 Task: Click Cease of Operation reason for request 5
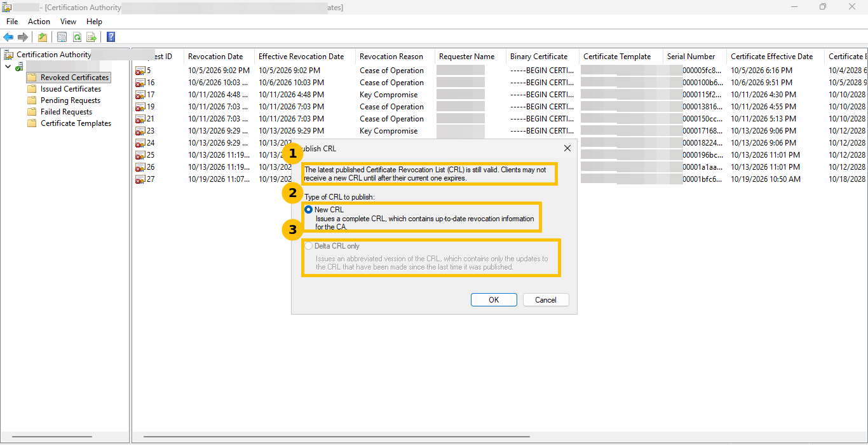point(391,71)
